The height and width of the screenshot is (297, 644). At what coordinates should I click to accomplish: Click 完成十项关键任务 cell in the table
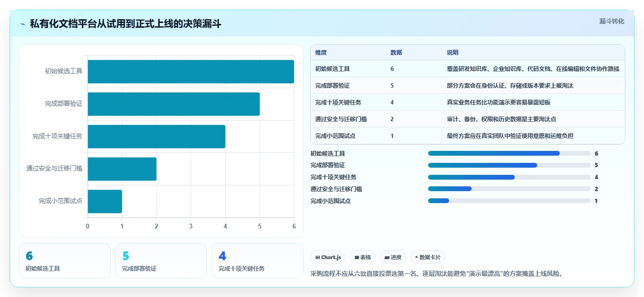click(x=338, y=103)
